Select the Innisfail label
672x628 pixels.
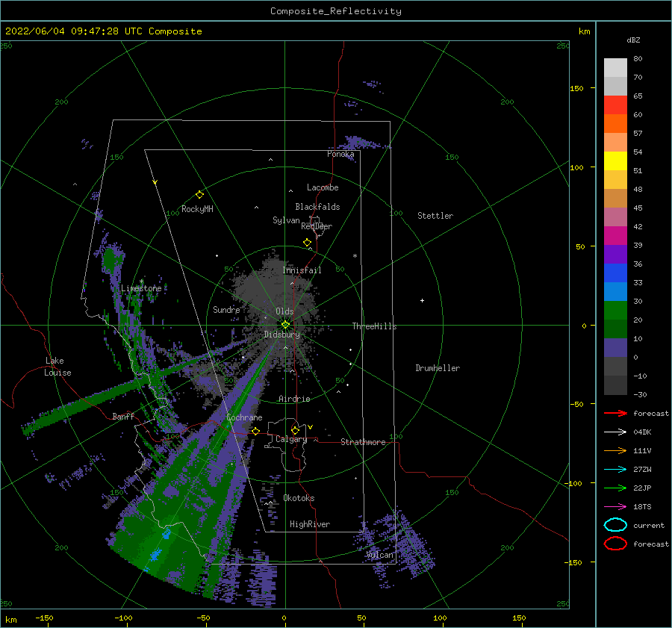(302, 270)
